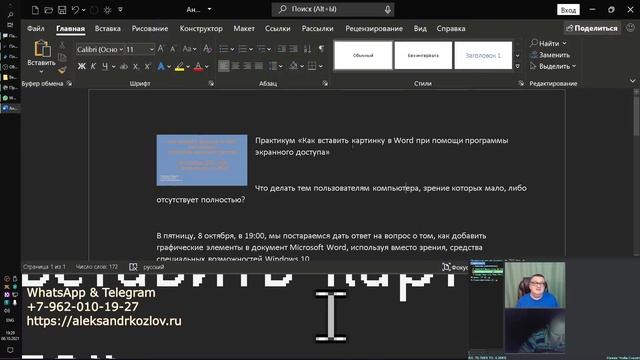Select the Format Painter brush icon

(x=62, y=71)
